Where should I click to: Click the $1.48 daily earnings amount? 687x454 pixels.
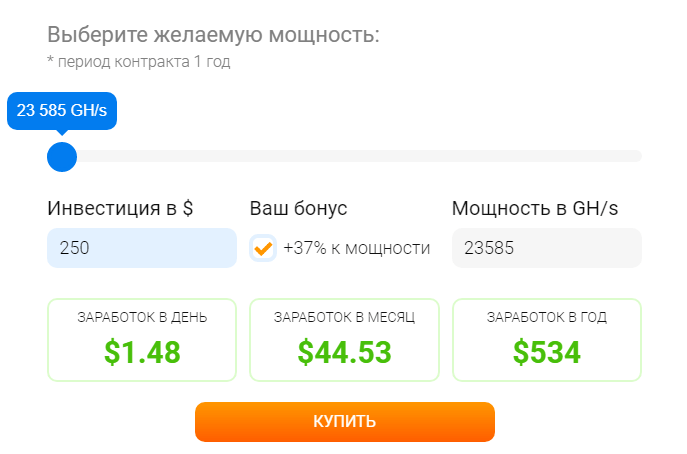click(142, 351)
